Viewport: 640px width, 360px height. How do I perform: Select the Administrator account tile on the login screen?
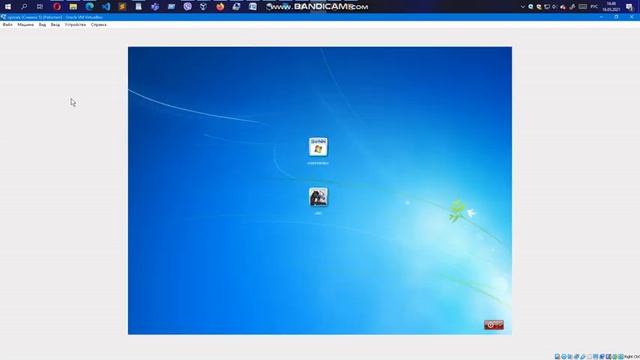tap(318, 147)
